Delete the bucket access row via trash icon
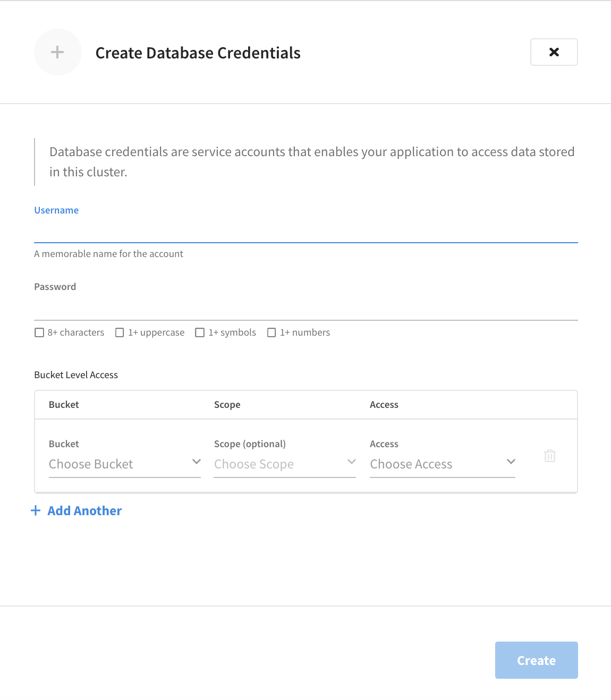 tap(550, 456)
